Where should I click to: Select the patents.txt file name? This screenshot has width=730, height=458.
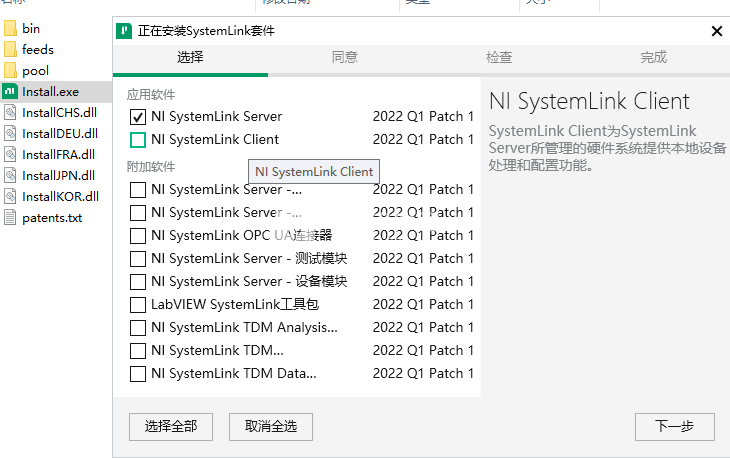coord(52,218)
